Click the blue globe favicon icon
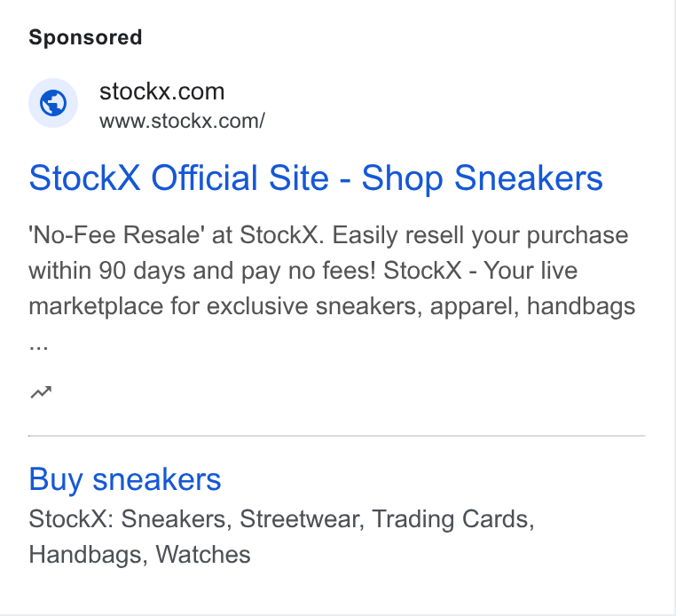This screenshot has height=616, width=676. pos(53,103)
